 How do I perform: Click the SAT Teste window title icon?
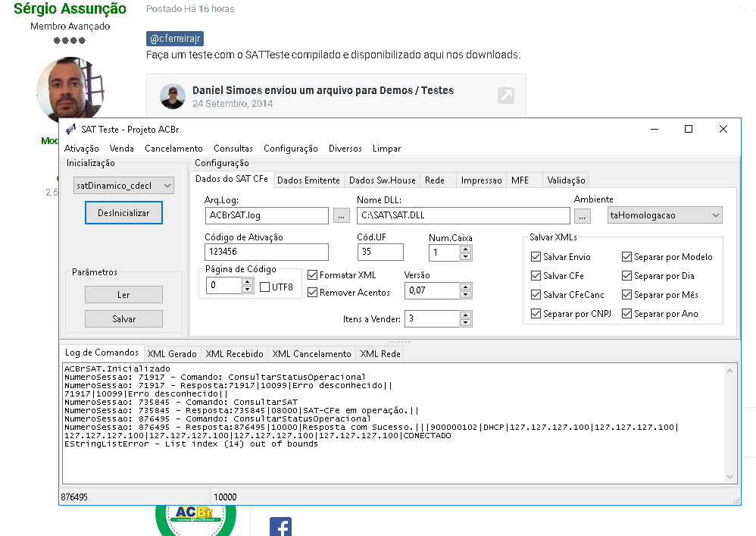click(x=71, y=130)
